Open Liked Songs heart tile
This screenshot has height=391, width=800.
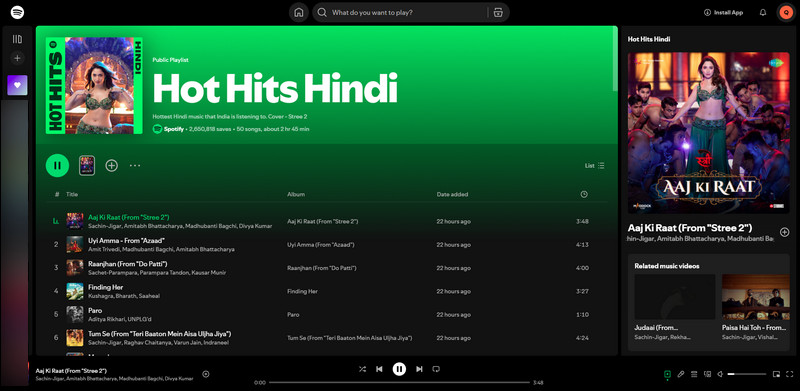(17, 85)
